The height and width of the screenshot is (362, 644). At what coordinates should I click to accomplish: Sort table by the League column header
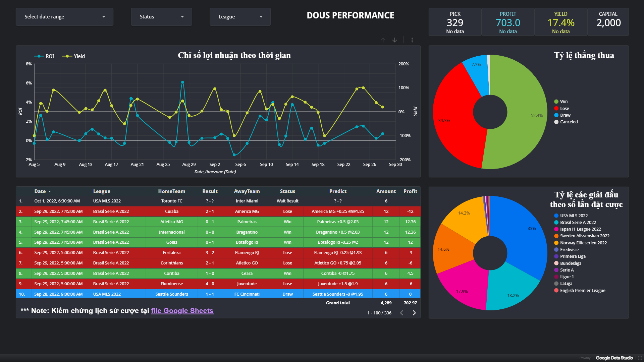(x=102, y=191)
